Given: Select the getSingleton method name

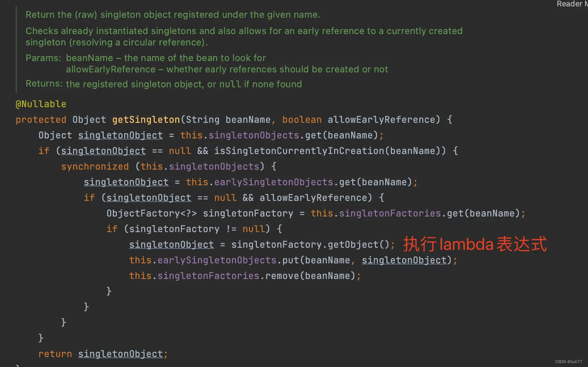Looking at the screenshot, I should point(146,120).
